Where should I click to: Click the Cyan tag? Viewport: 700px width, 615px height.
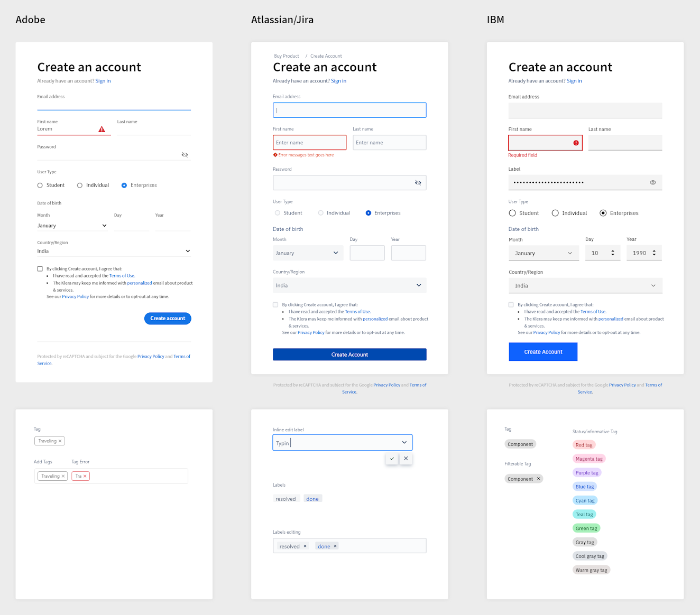coord(585,500)
